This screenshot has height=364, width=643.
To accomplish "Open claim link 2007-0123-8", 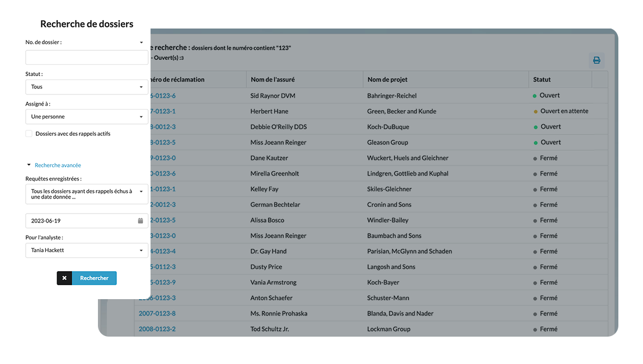I will point(157,314).
